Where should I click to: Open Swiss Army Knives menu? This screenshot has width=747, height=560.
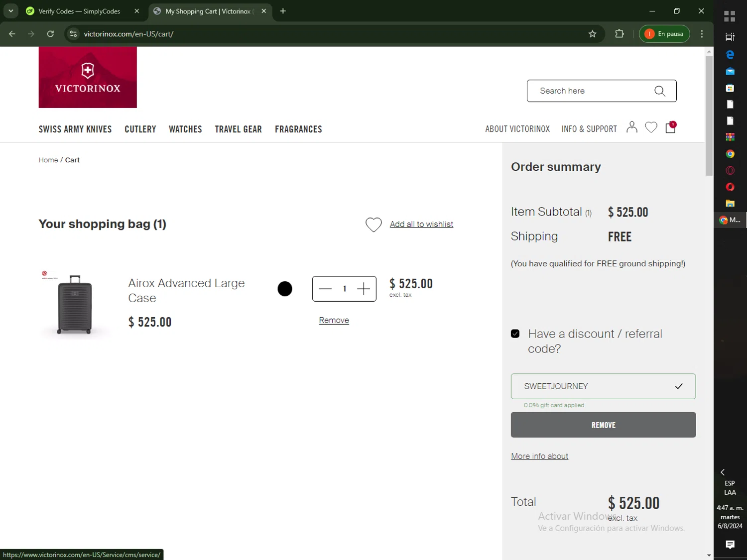point(75,129)
